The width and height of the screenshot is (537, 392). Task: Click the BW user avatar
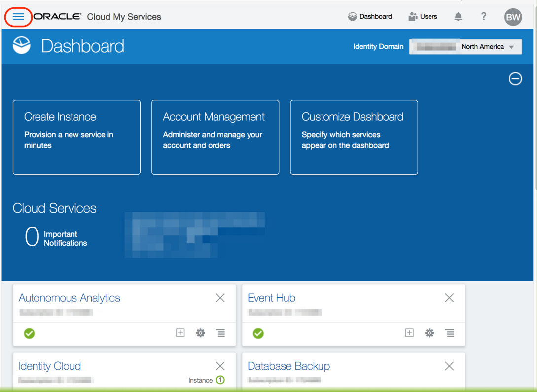513,17
